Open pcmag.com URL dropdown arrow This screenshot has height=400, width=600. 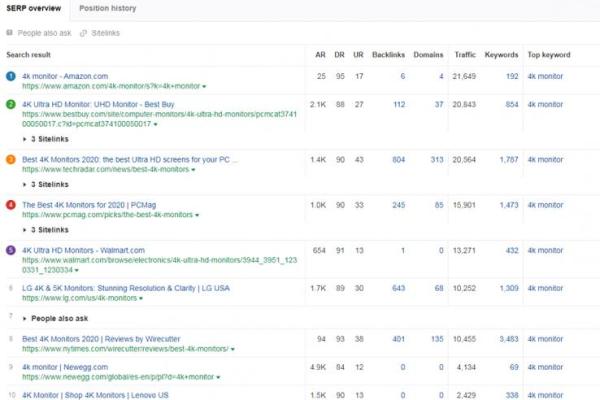197,215
